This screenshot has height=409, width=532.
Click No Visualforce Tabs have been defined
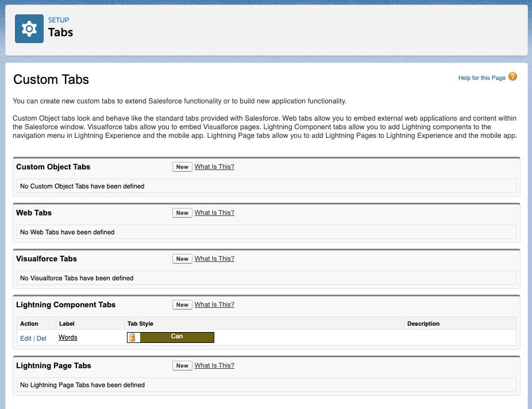(76, 278)
